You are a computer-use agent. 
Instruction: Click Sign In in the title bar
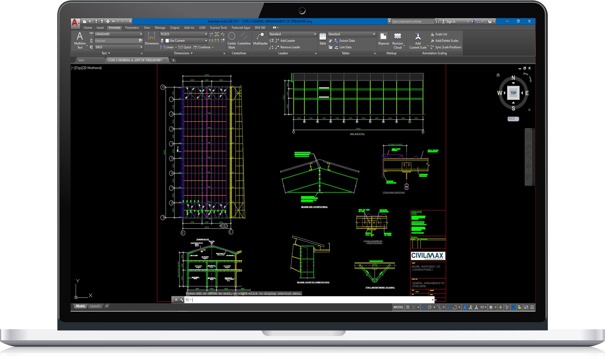tap(448, 21)
